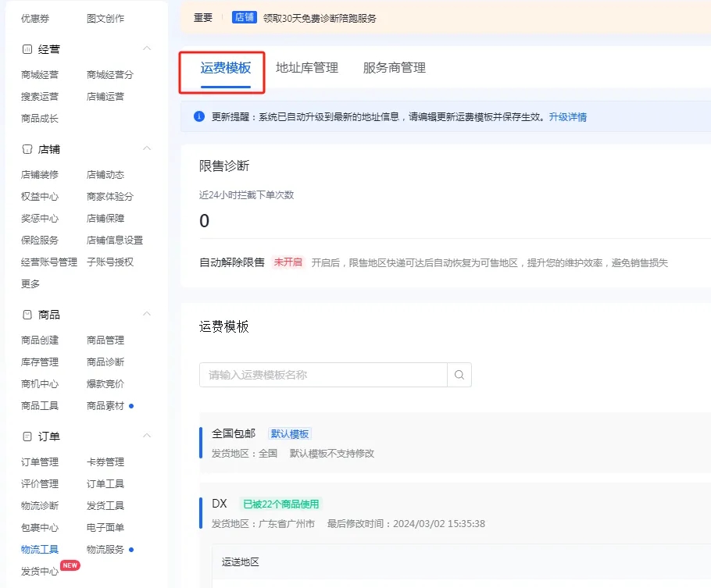
Task: Click the 订单 section icon
Action: [27, 437]
